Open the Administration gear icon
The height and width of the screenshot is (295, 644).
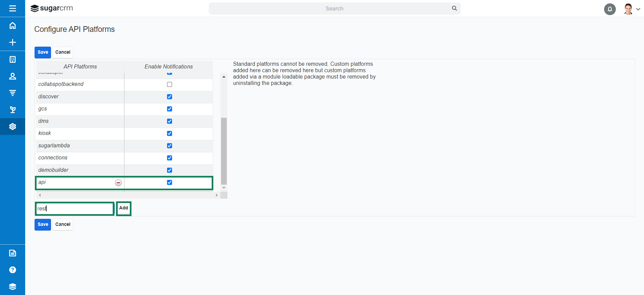click(x=12, y=127)
